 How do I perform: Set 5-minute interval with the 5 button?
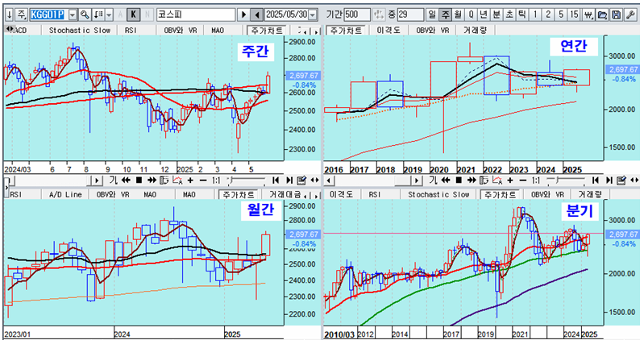561,15
